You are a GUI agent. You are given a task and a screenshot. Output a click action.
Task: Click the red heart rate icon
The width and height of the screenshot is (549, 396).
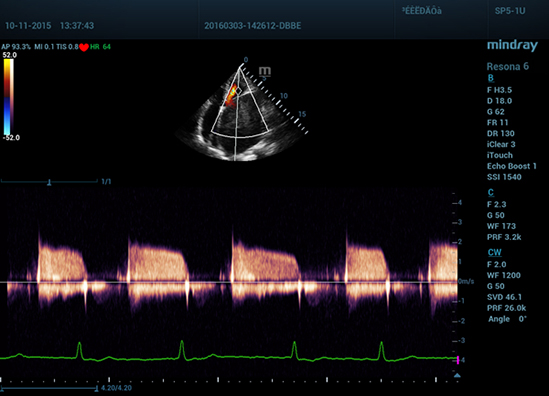[84, 47]
